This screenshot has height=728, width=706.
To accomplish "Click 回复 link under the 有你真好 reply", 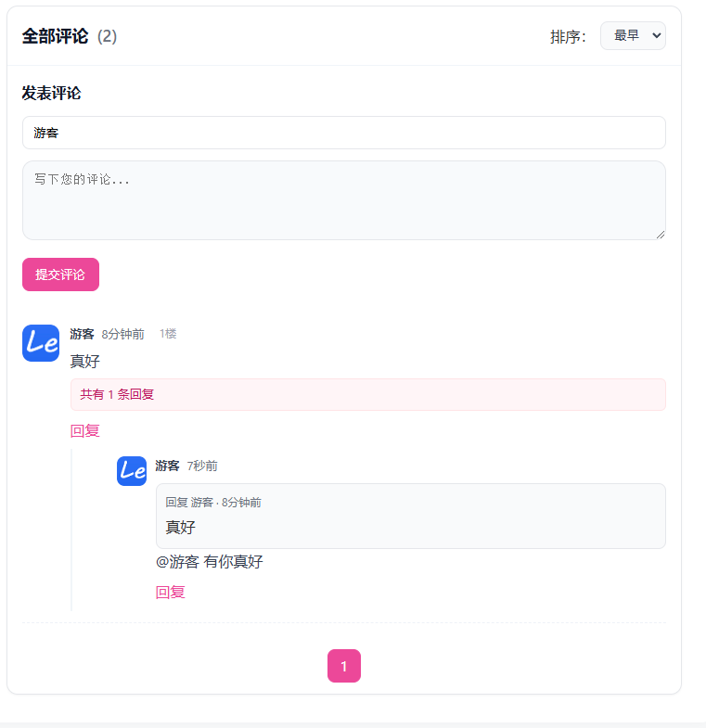I will [x=171, y=592].
